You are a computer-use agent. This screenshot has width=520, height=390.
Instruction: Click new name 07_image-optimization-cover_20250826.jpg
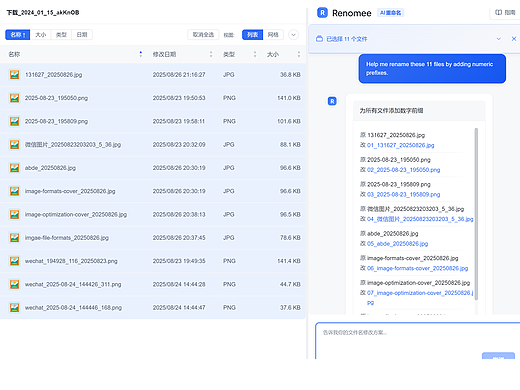point(420,298)
